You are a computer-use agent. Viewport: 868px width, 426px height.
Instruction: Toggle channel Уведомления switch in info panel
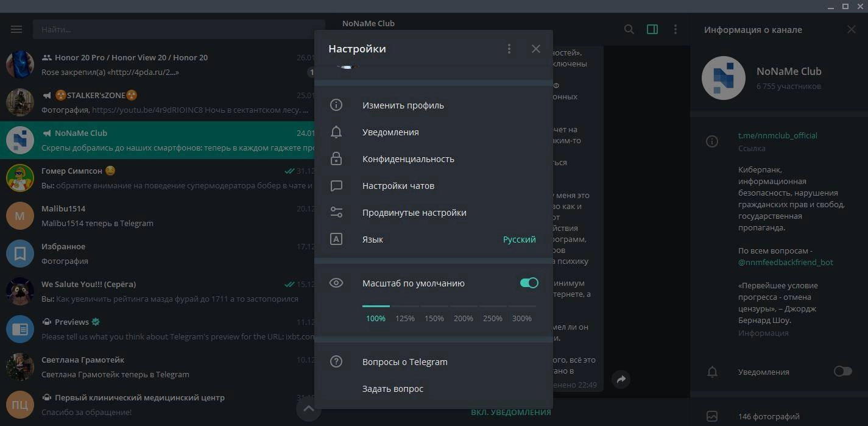point(842,371)
